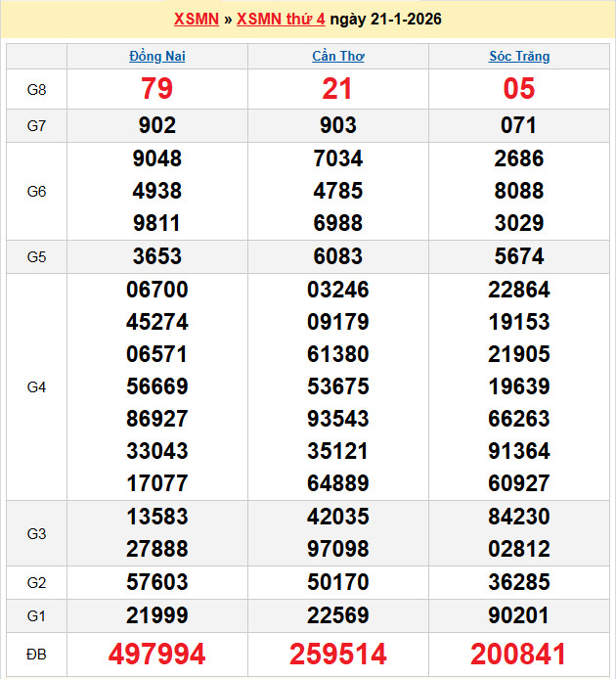Open the Đồng Nai province link
This screenshot has width=616, height=679.
coord(156,57)
